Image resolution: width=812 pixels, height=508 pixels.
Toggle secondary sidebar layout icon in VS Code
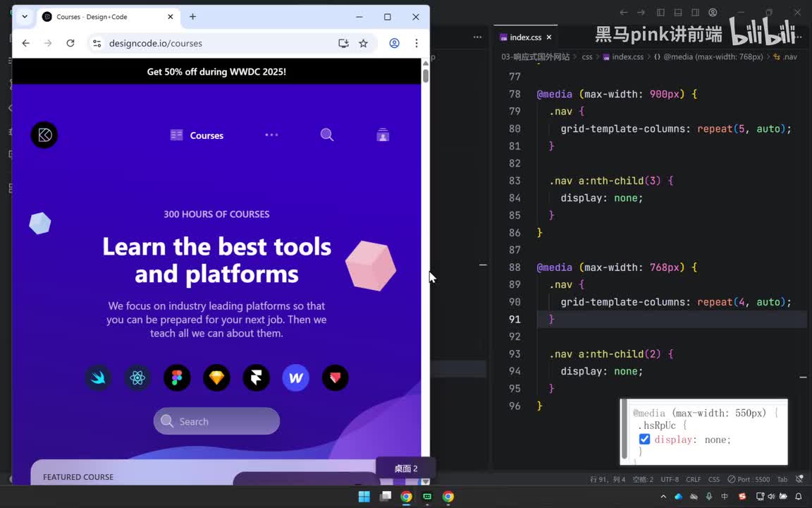696,12
